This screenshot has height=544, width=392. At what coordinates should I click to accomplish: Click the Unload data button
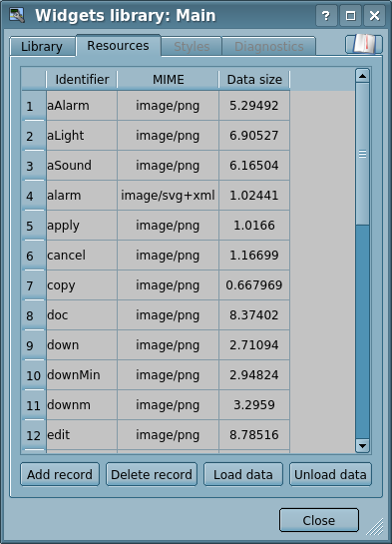pos(330,474)
